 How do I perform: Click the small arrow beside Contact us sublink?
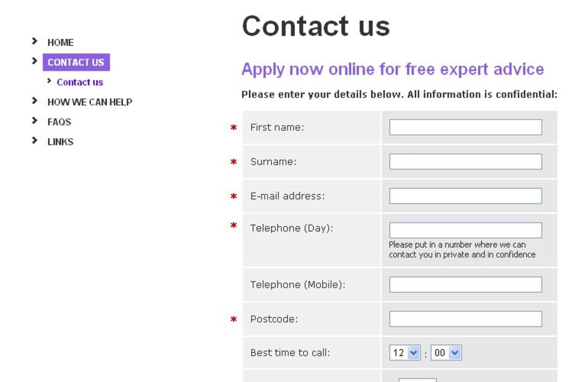click(x=49, y=81)
